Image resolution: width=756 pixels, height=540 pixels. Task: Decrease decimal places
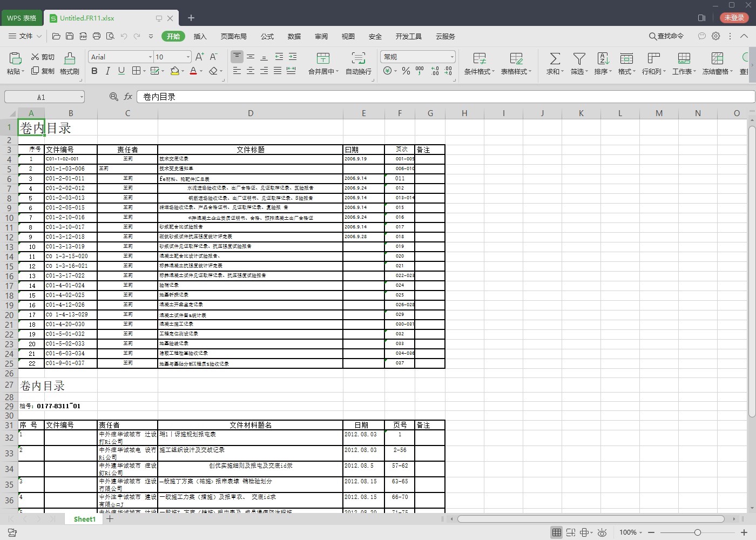click(448, 71)
